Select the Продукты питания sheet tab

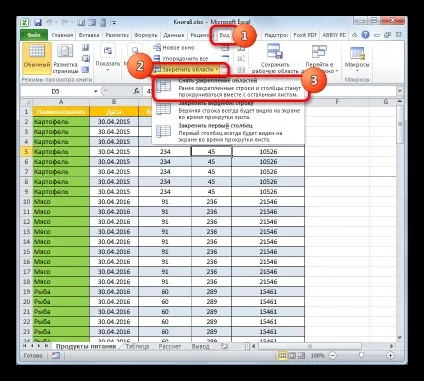pyautogui.click(x=86, y=346)
